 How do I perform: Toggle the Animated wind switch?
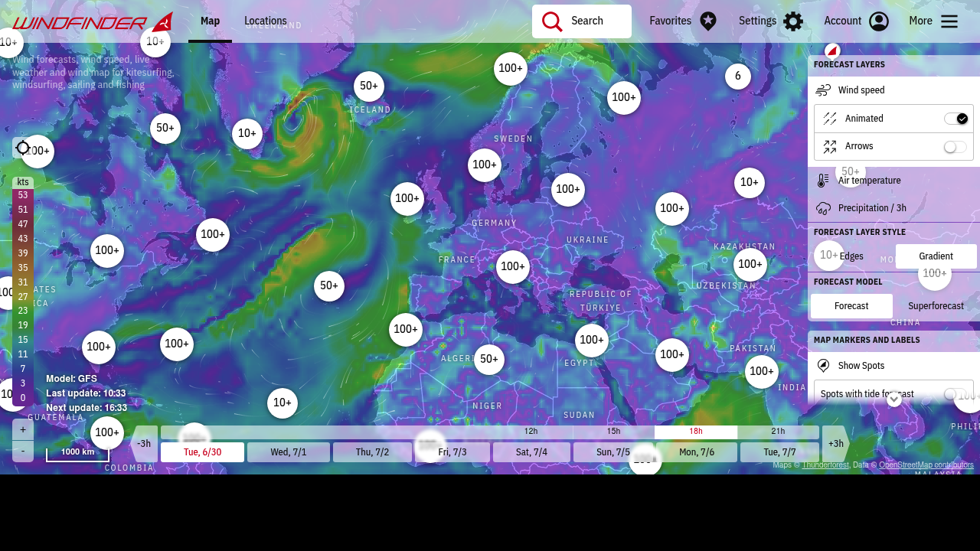[955, 119]
